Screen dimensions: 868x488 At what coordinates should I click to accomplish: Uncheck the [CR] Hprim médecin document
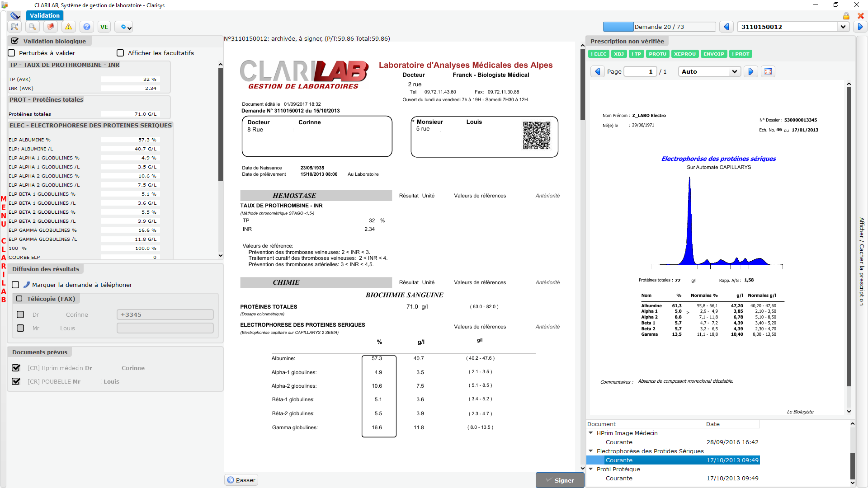tap(16, 368)
